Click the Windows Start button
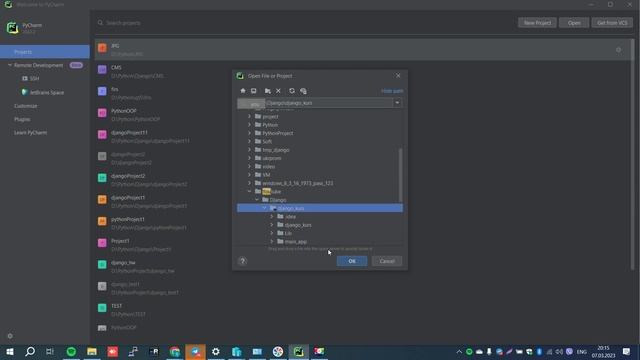This screenshot has width=640, height=360. (x=9, y=351)
